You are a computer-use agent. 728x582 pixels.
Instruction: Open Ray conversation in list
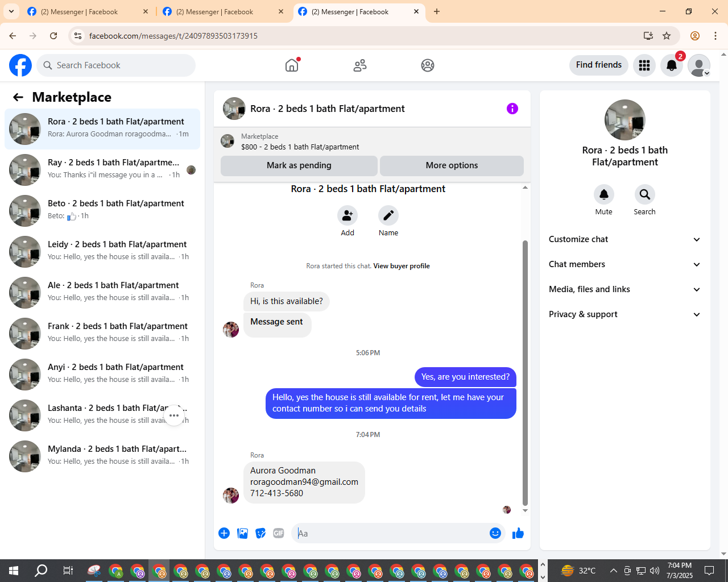pyautogui.click(x=102, y=170)
